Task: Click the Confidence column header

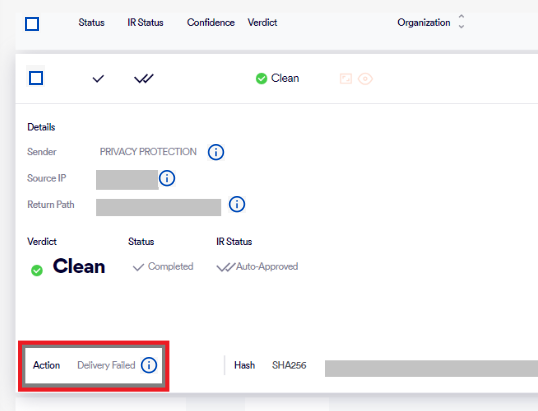Action: pos(211,23)
